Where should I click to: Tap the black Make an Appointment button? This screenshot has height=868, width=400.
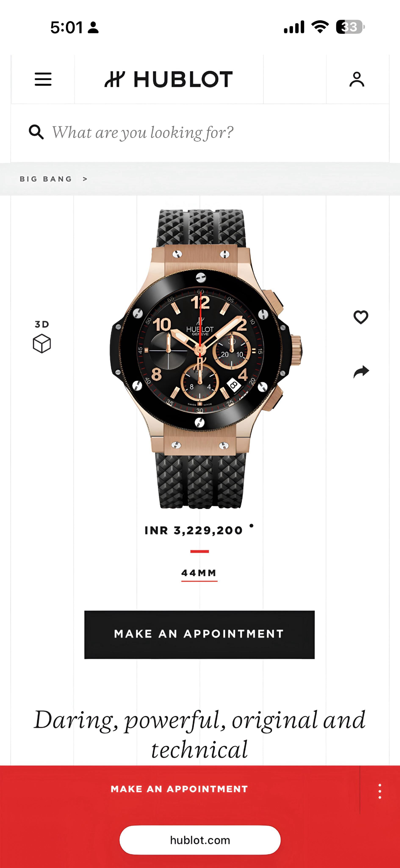199,634
